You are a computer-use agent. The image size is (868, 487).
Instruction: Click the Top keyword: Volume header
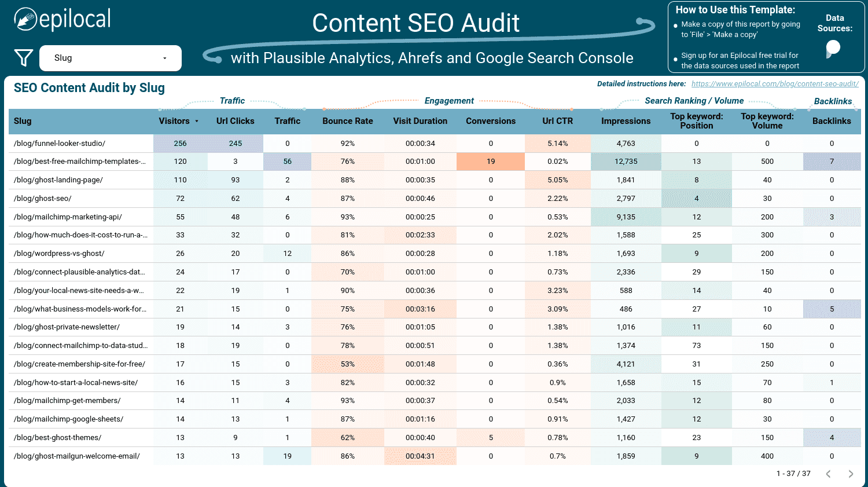pos(767,121)
